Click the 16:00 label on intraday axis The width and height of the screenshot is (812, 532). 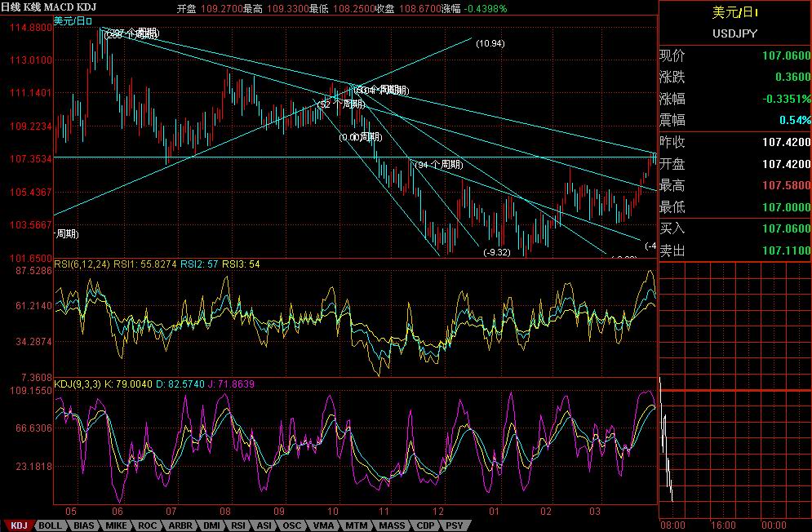click(723, 525)
